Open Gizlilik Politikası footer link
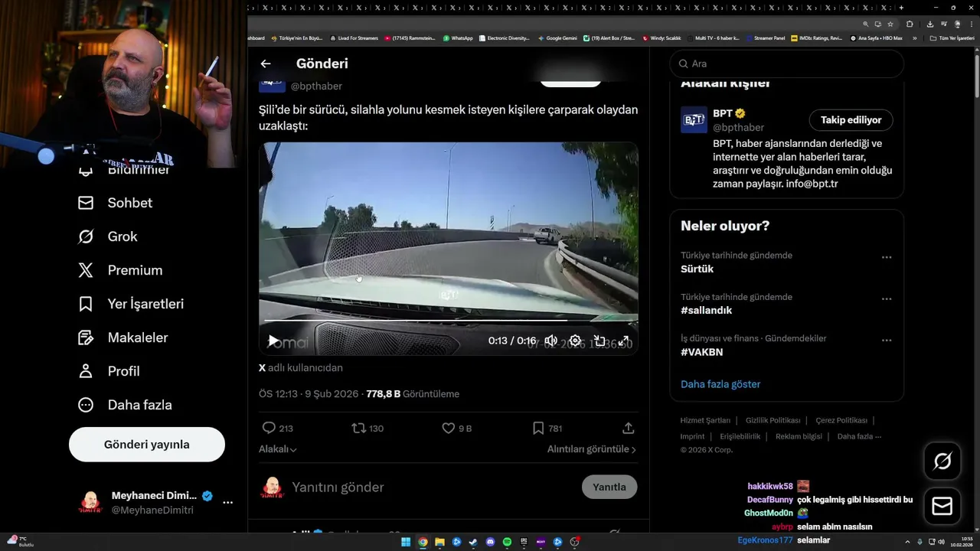 [773, 420]
